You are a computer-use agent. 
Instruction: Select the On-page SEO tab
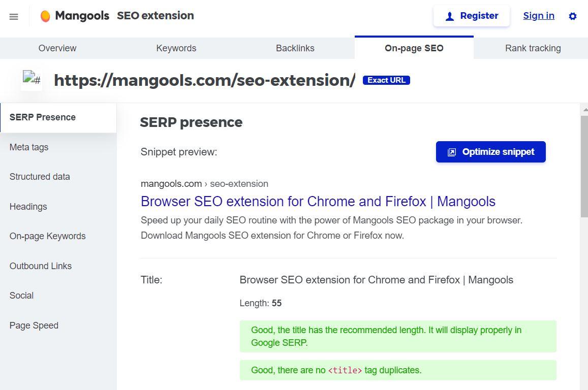tap(414, 48)
